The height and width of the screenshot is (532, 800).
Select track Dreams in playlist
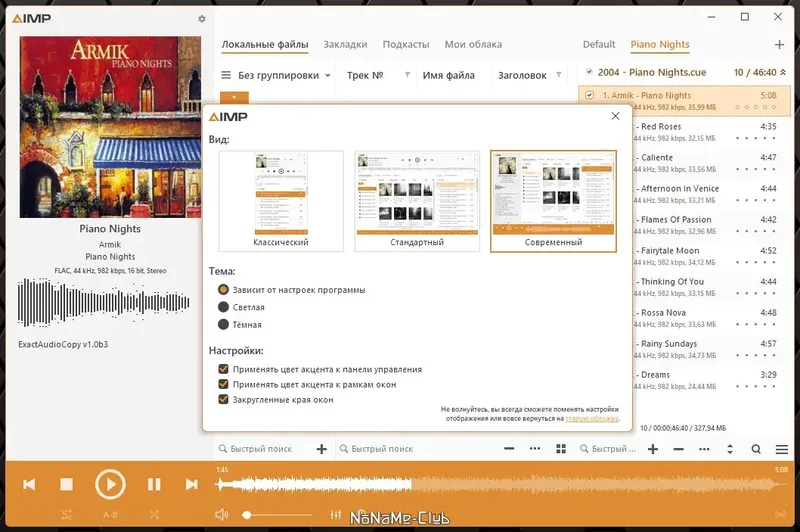tap(711, 380)
